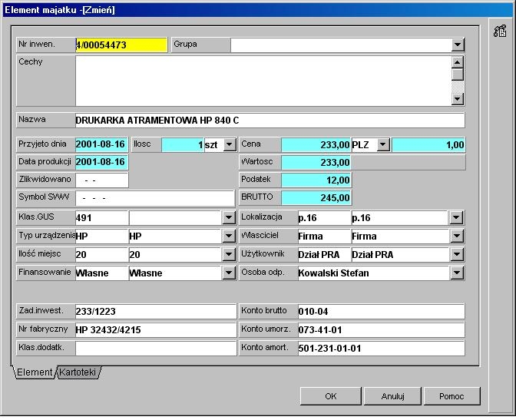Click the Nazwa field DRUKARKA ATRAMENTOWA
The height and width of the screenshot is (420, 516).
tap(270, 120)
